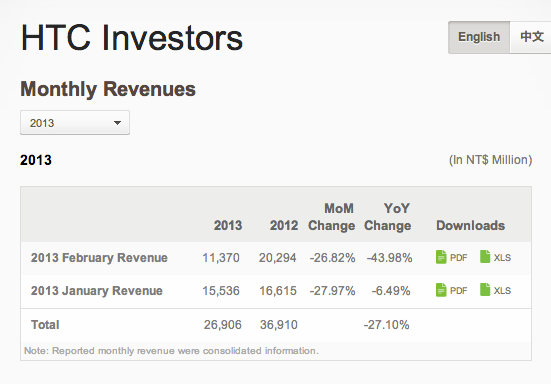The height and width of the screenshot is (384, 551).
Task: Click the 2012 column header
Action: [284, 225]
